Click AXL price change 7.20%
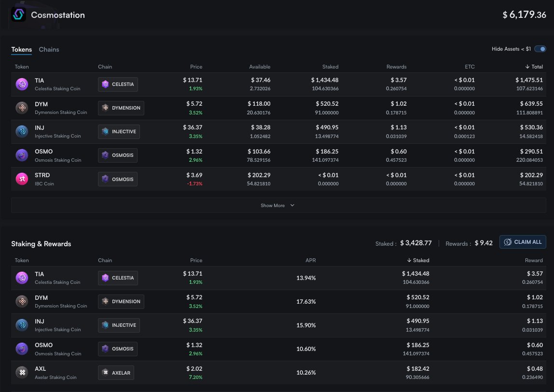The height and width of the screenshot is (392, 554). tap(196, 378)
